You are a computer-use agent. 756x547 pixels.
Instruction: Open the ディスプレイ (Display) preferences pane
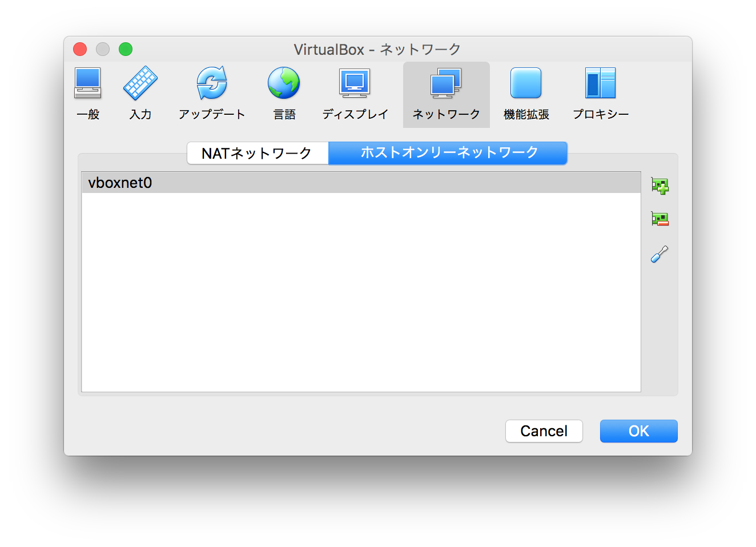click(x=355, y=95)
